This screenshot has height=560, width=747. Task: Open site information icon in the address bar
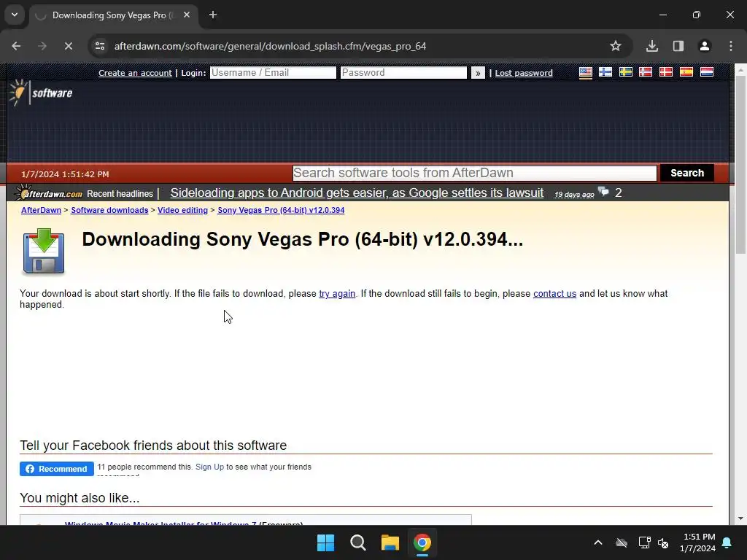click(100, 46)
